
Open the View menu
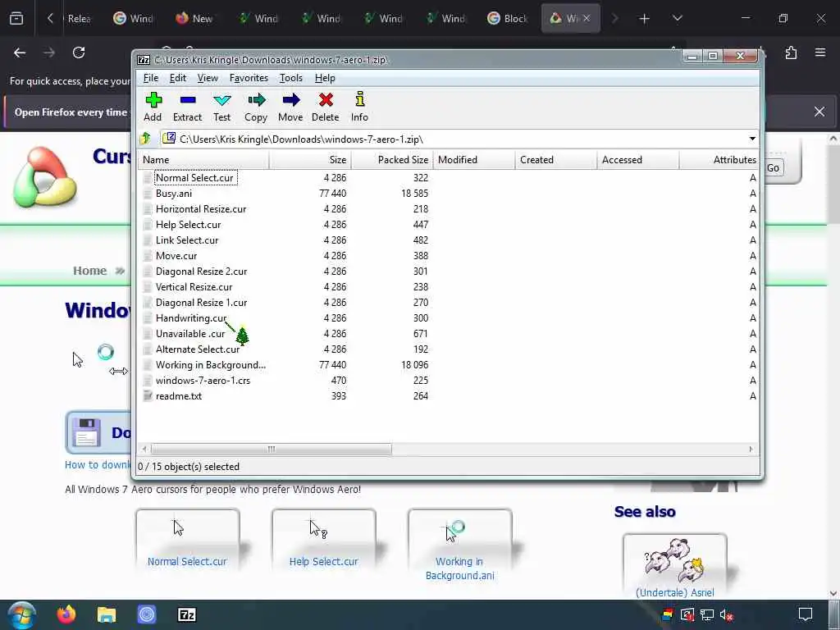(x=208, y=78)
